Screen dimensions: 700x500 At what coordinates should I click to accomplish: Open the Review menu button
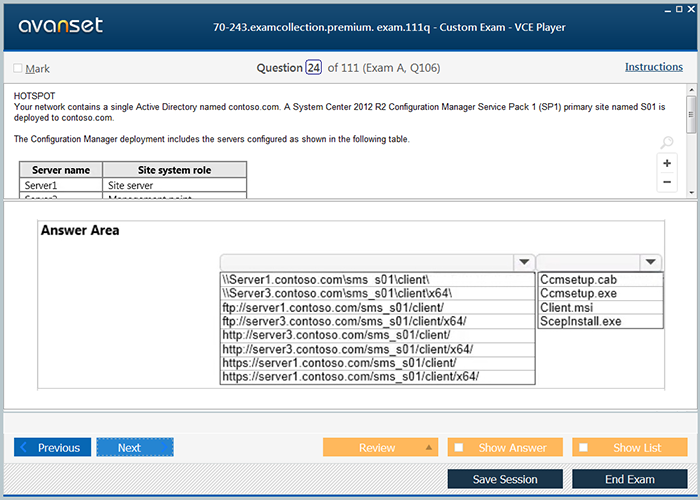click(x=380, y=447)
